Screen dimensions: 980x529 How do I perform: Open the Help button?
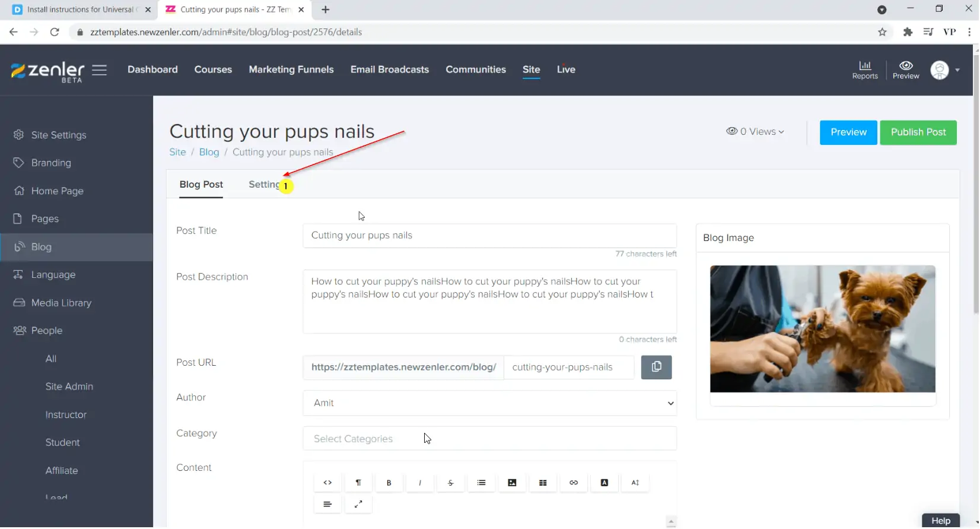pyautogui.click(x=941, y=521)
